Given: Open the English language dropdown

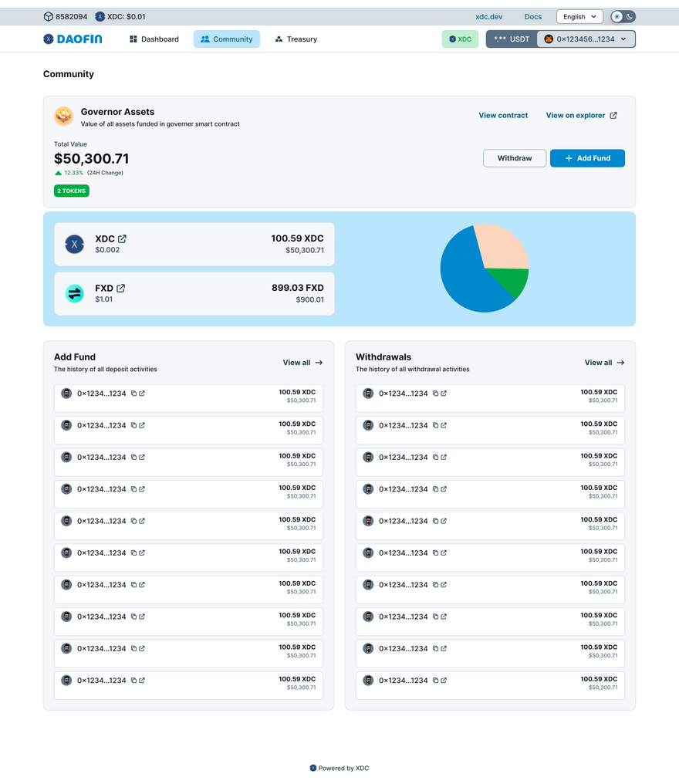Looking at the screenshot, I should coord(579,16).
